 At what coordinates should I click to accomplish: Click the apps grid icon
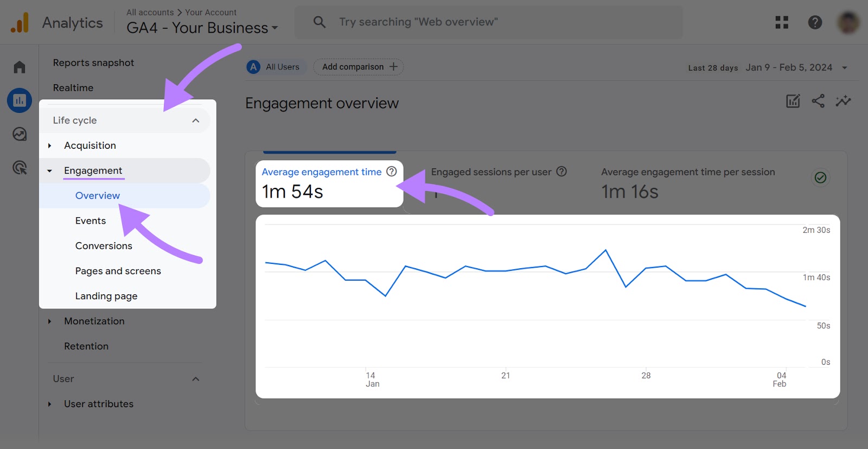point(782,22)
